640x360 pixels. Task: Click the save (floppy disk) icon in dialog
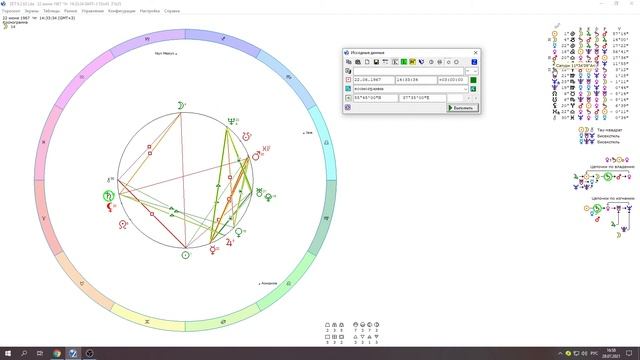(x=376, y=62)
